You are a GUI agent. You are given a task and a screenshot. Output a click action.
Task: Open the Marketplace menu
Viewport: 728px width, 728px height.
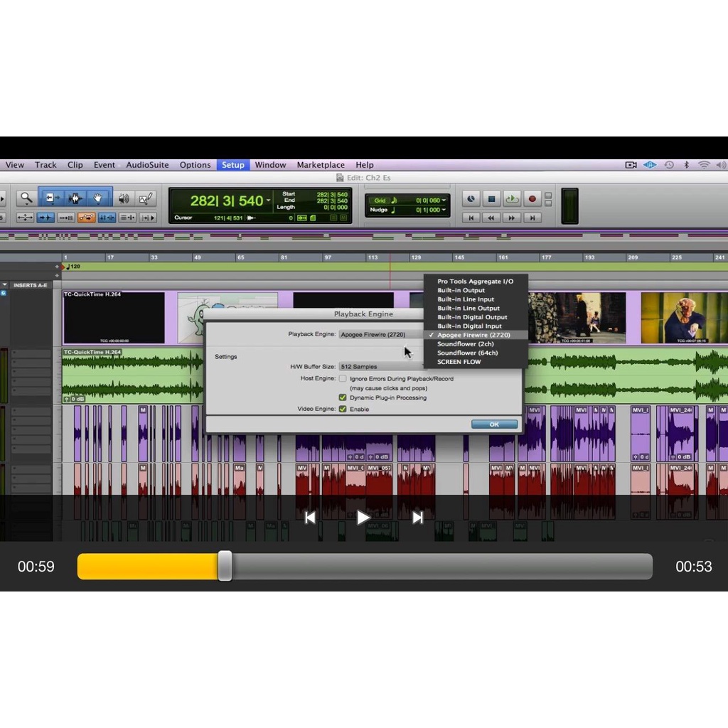pos(321,165)
